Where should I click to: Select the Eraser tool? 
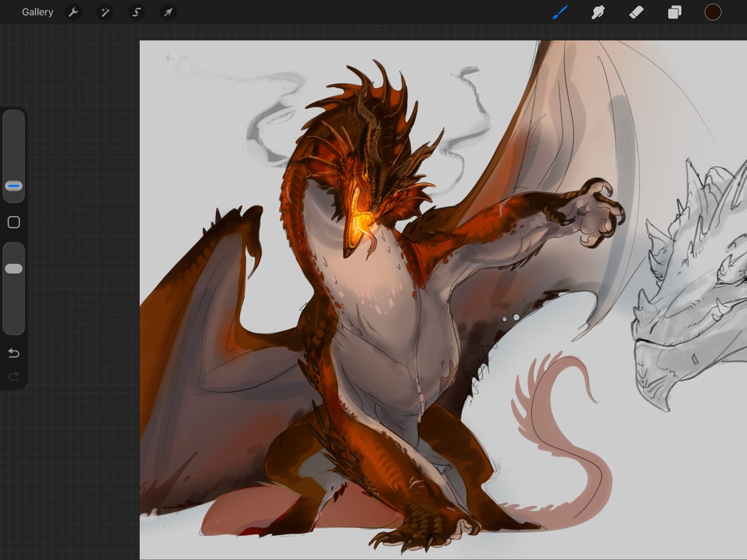[x=636, y=12]
